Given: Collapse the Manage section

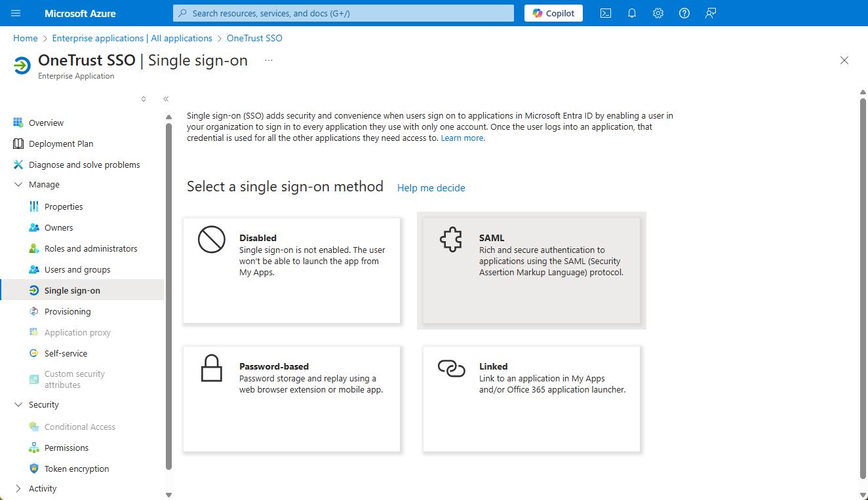Looking at the screenshot, I should pyautogui.click(x=18, y=185).
